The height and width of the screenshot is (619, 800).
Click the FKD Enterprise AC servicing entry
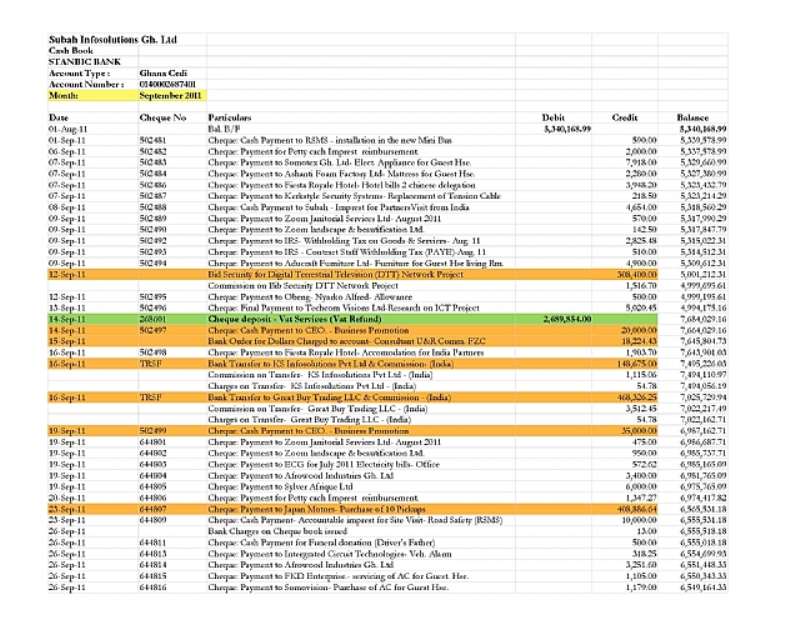click(338, 576)
